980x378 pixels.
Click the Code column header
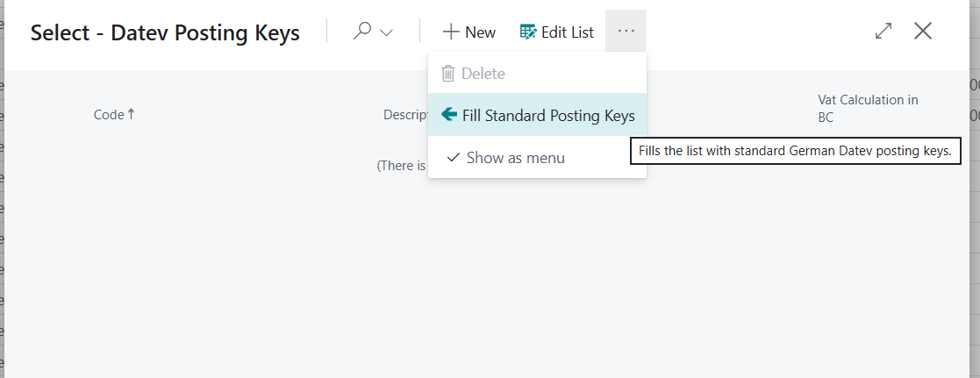109,115
